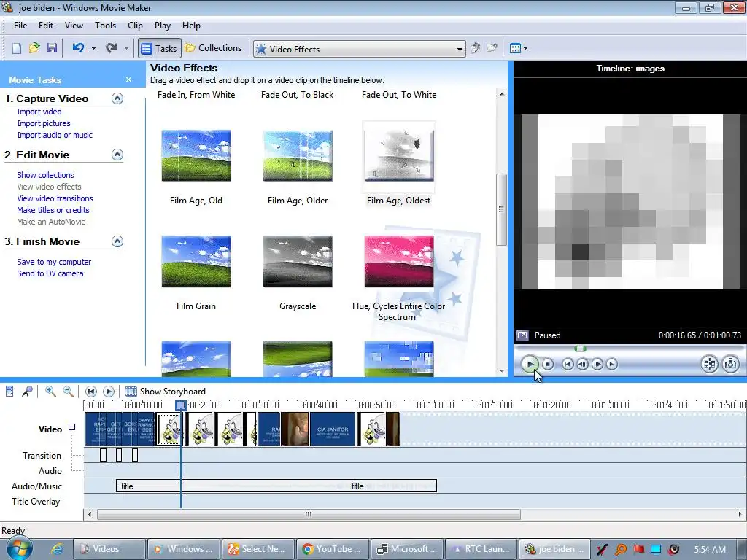Click the Up One Level folder icon
Image resolution: width=747 pixels, height=560 pixels.
(476, 48)
